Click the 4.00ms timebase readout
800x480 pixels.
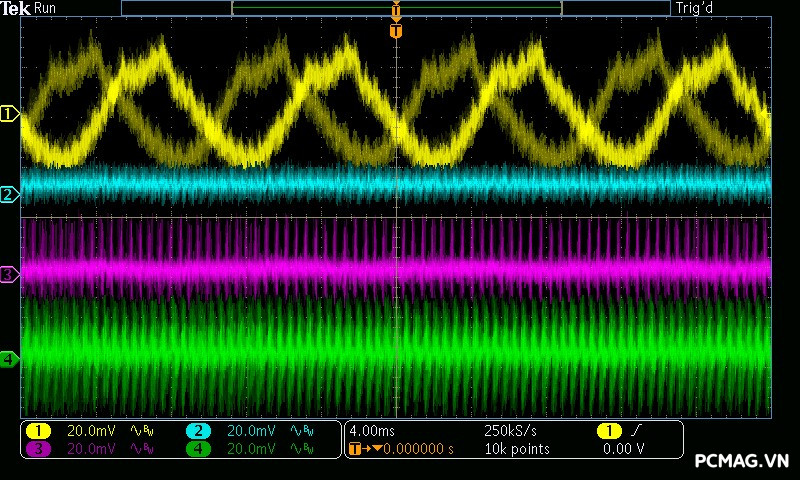pos(373,431)
